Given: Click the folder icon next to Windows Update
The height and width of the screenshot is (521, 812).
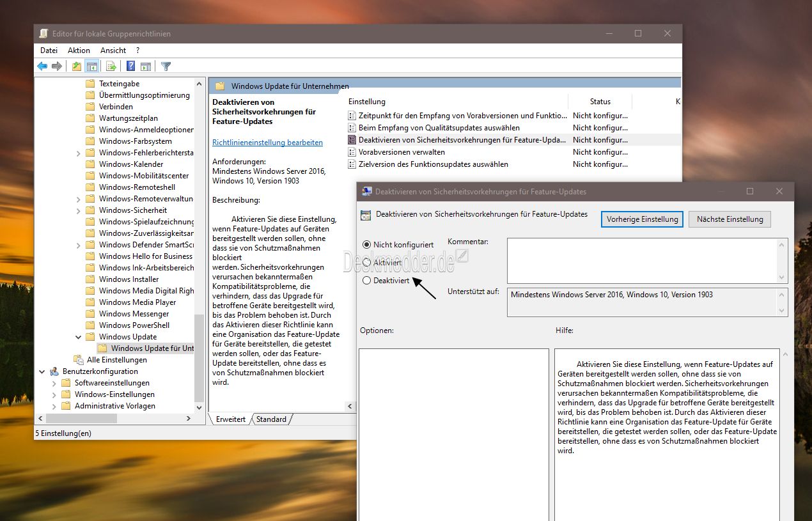Looking at the screenshot, I should point(90,337).
